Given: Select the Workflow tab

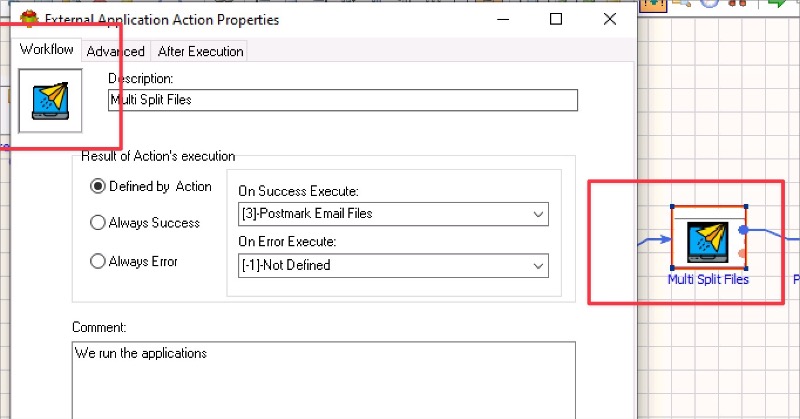Looking at the screenshot, I should pyautogui.click(x=46, y=50).
